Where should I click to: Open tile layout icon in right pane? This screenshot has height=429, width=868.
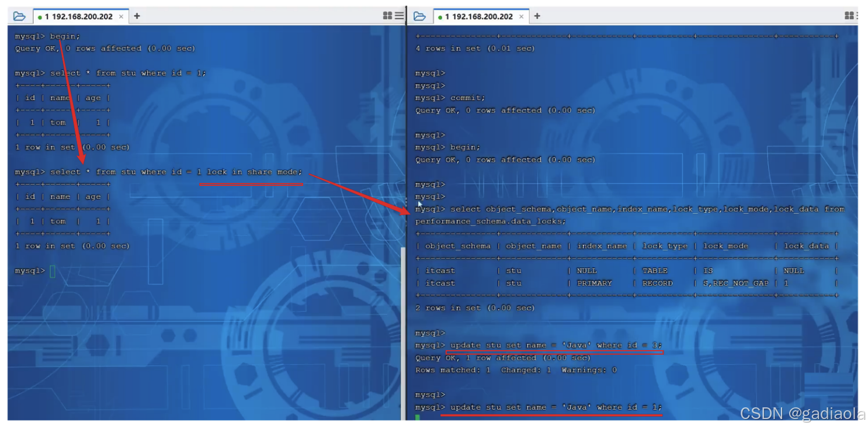(849, 16)
